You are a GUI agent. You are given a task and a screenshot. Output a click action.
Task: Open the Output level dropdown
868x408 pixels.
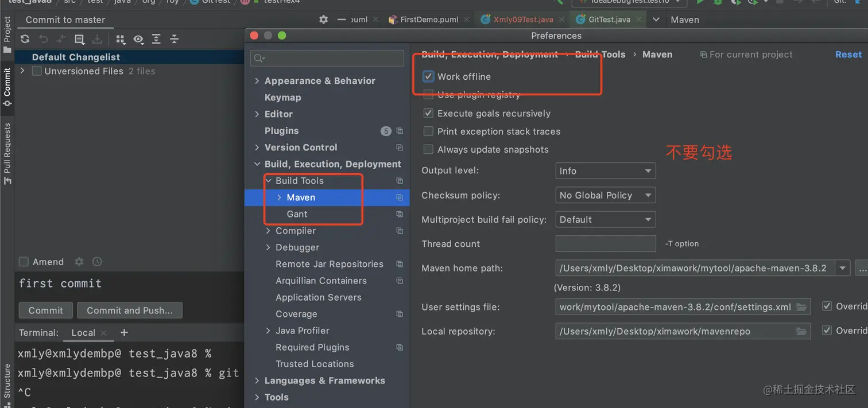click(605, 171)
